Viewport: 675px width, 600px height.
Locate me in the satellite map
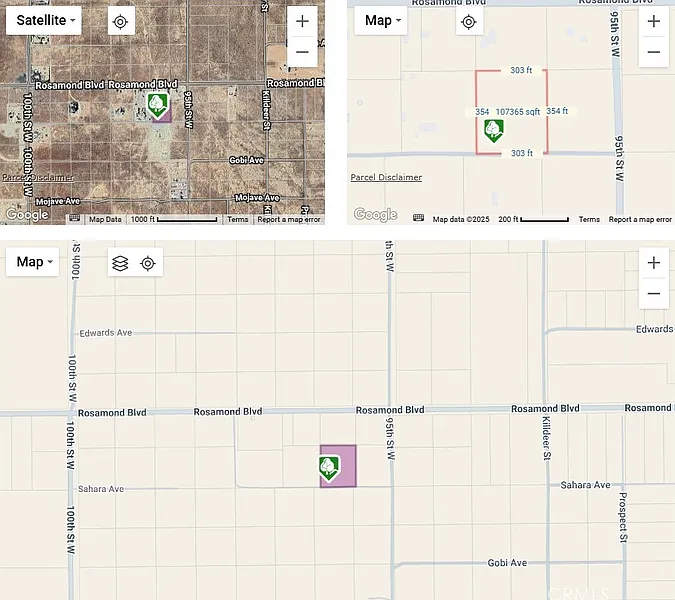point(121,21)
